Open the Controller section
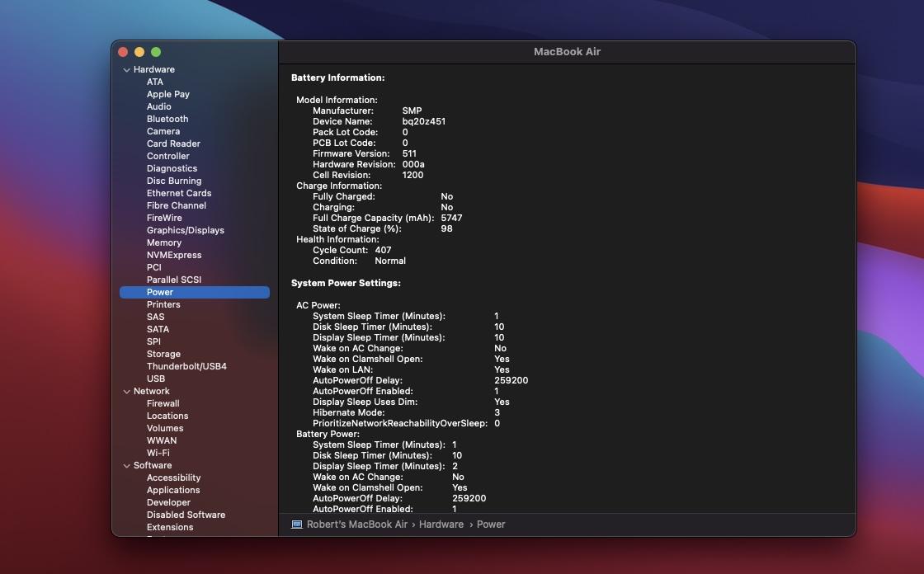Viewport: 924px width, 574px height. pyautogui.click(x=168, y=156)
